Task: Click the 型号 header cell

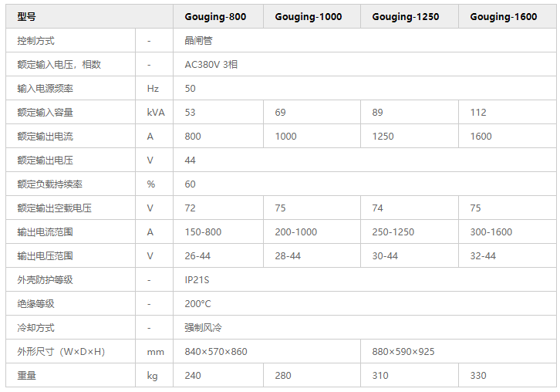Action: (26, 16)
